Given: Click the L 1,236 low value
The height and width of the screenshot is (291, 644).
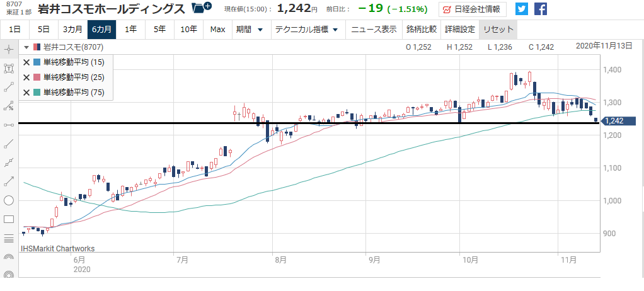Looking at the screenshot, I should [500, 47].
